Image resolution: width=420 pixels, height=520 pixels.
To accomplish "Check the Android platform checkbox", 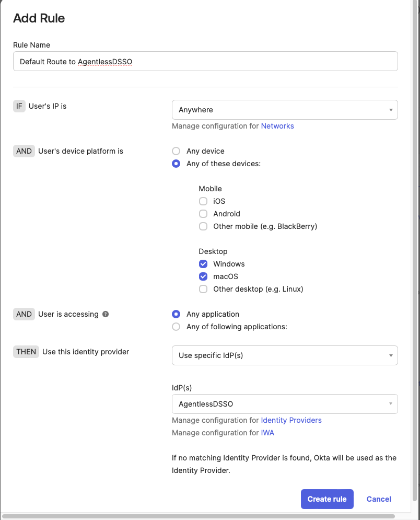I will [203, 214].
